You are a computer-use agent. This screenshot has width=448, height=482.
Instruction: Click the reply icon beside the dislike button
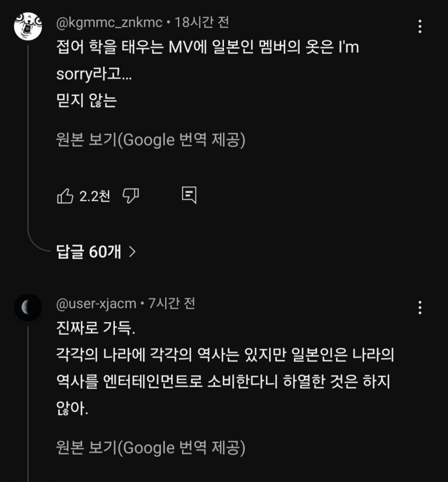pos(189,195)
